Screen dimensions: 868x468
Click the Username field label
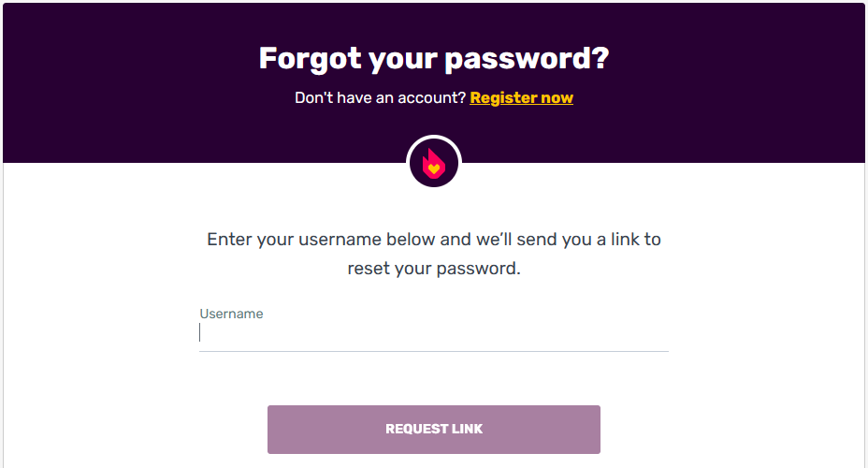(231, 314)
